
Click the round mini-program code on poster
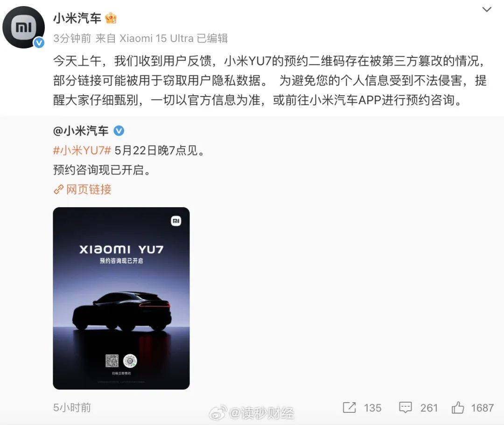pos(130,361)
